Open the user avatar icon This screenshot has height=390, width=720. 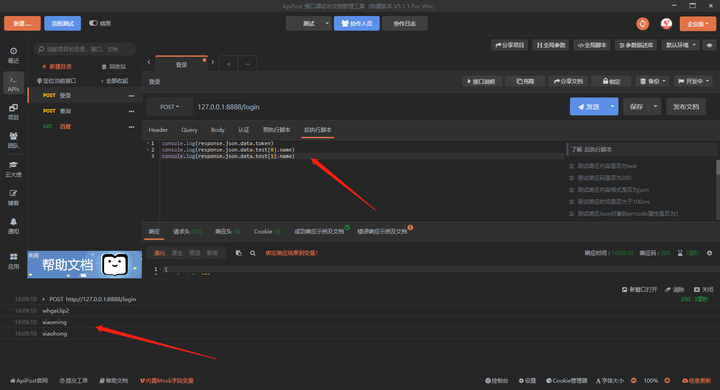coord(666,23)
